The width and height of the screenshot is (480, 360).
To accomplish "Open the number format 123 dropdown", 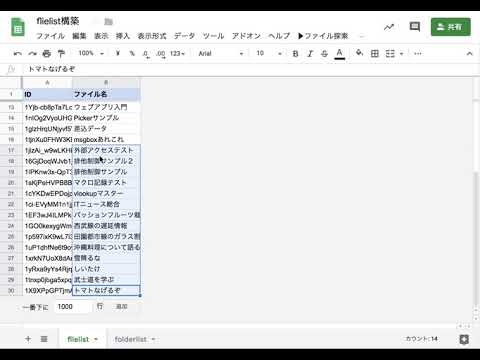I will 177,53.
